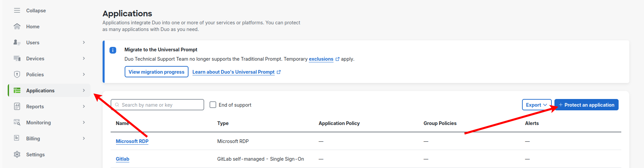
Task: Expand the Reports submenu chevron
Action: pos(84,107)
